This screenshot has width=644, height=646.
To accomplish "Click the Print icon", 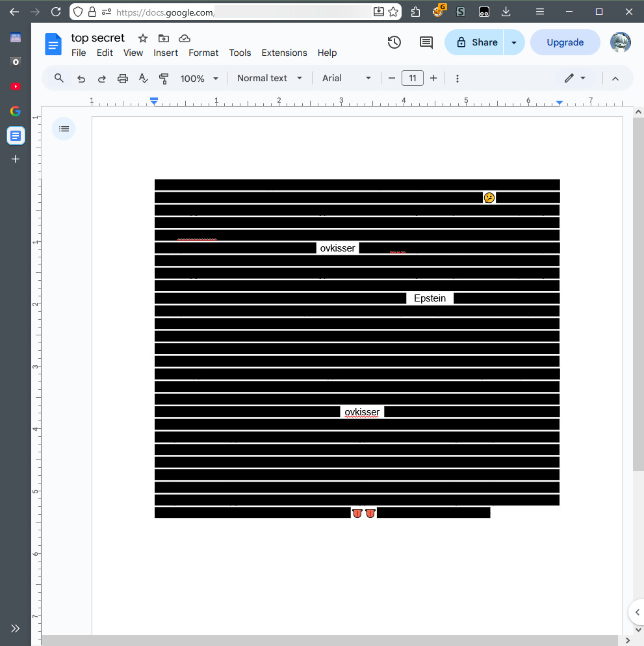I will (x=123, y=79).
